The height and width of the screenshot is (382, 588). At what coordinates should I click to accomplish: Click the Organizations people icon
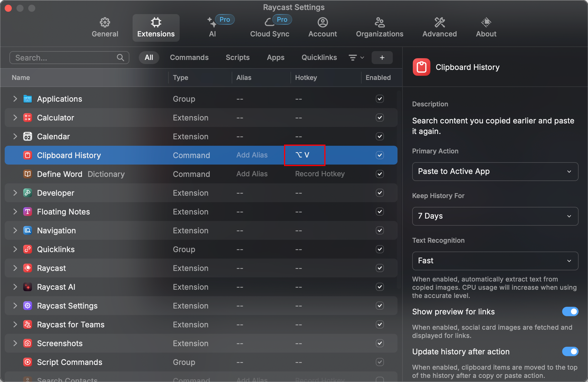379,22
